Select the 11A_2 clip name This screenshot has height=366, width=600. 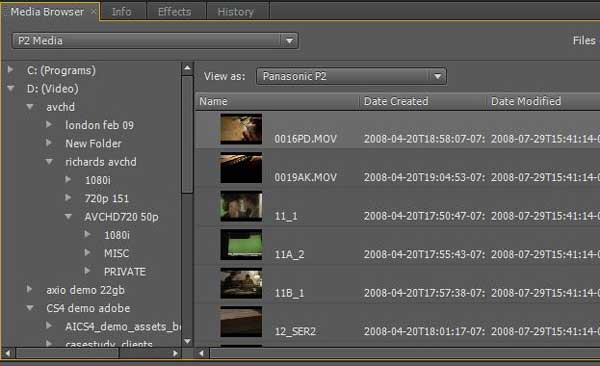pos(289,255)
